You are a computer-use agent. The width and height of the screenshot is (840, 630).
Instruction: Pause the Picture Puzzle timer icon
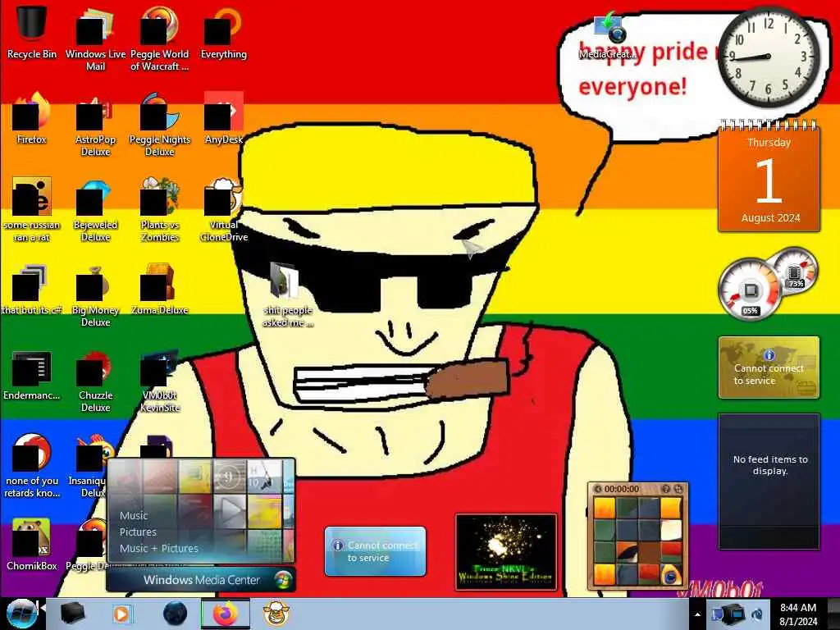[598, 489]
